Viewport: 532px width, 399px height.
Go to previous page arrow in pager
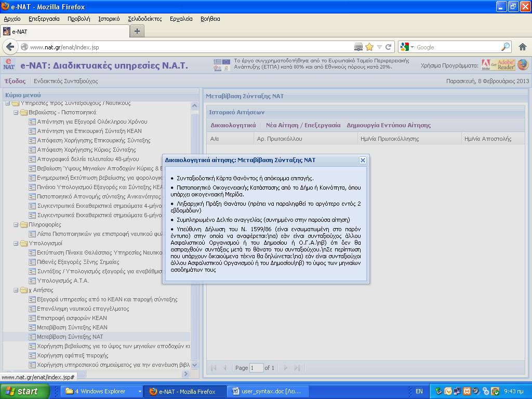tap(224, 368)
